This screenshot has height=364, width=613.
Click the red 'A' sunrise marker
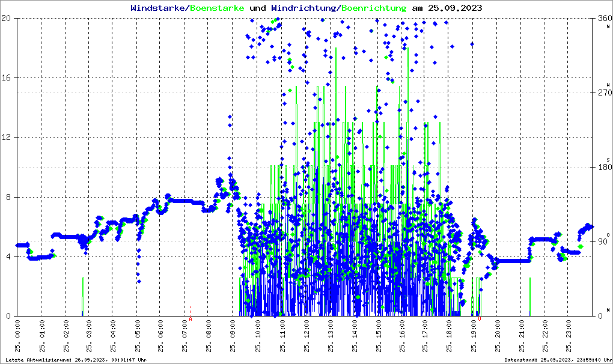point(191,319)
